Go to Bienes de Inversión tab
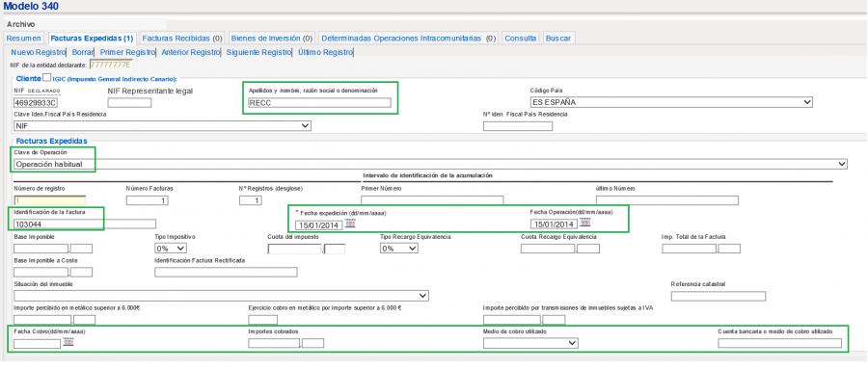Image resolution: width=868 pixels, height=369 pixels. tap(272, 39)
